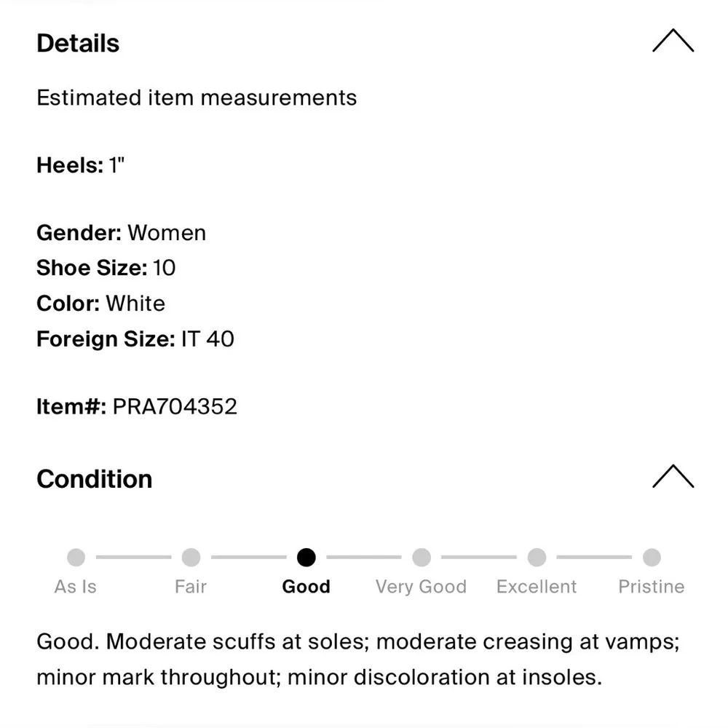Image resolution: width=728 pixels, height=728 pixels.
Task: Collapse the Details section chevron
Action: 673,41
